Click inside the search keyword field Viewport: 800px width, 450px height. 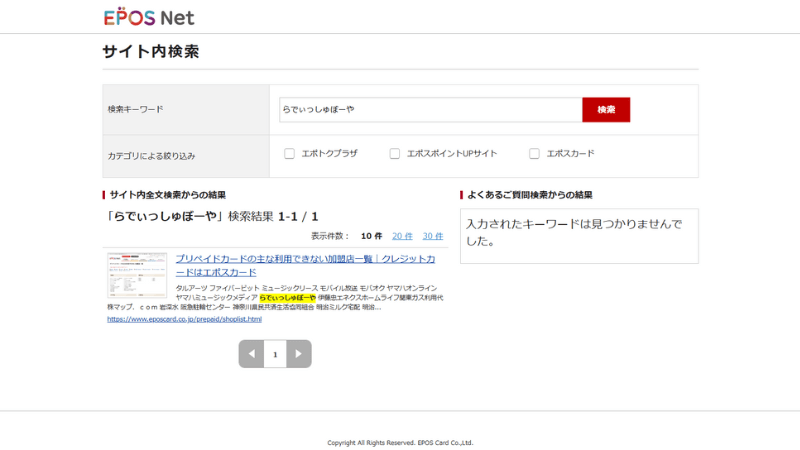(x=430, y=109)
